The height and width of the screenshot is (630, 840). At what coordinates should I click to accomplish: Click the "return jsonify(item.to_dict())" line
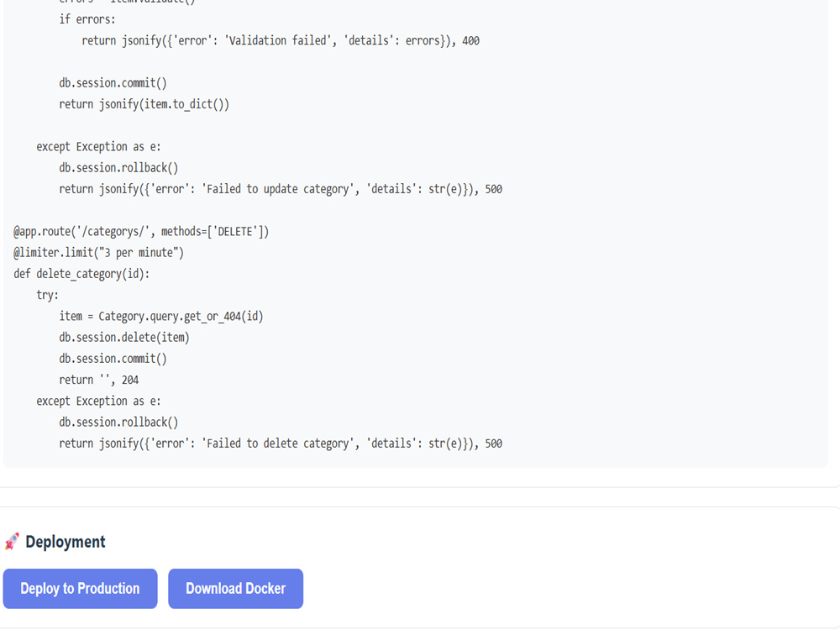click(144, 104)
